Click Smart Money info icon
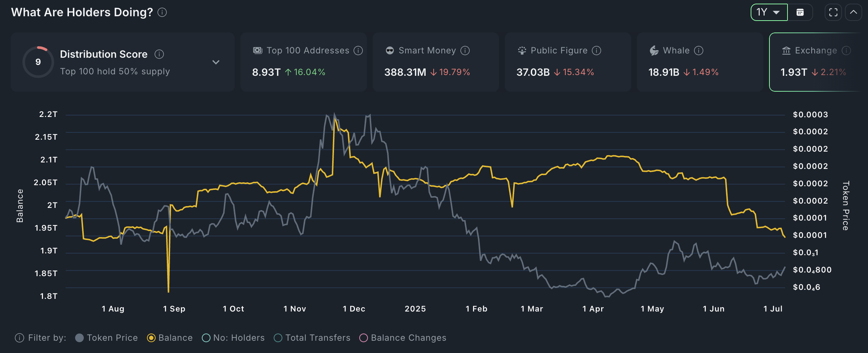The width and height of the screenshot is (868, 353). (x=465, y=51)
